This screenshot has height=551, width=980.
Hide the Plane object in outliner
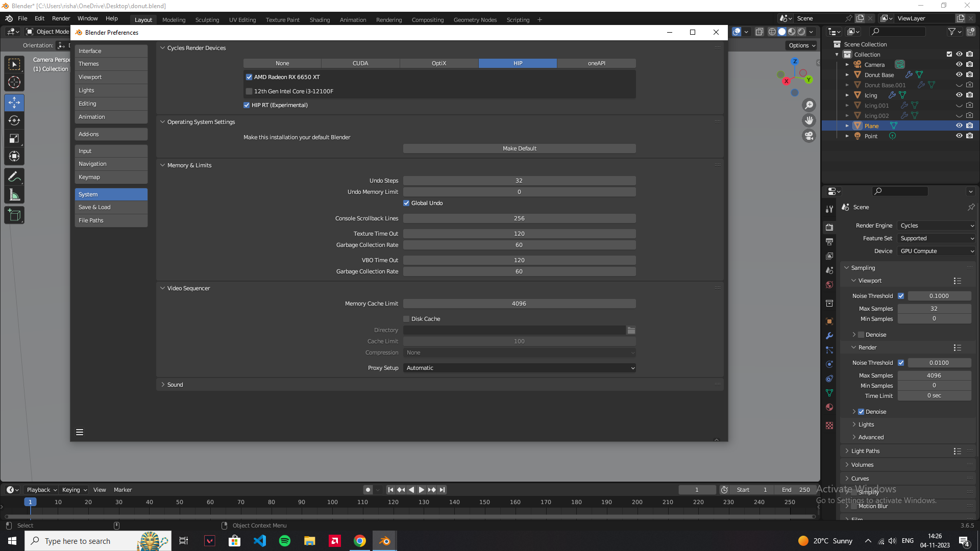(x=959, y=126)
